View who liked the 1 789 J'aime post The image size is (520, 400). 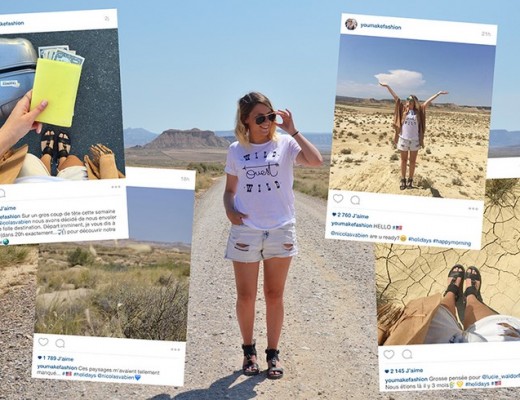(55, 358)
